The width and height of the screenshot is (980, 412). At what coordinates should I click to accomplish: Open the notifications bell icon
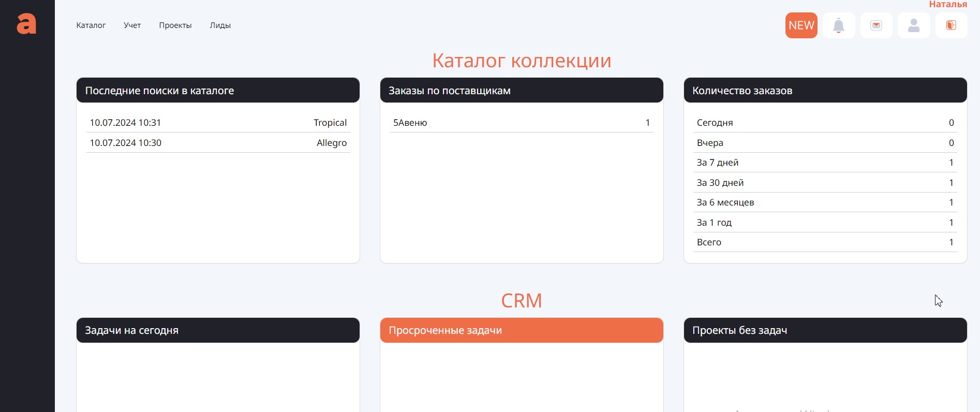coord(839,25)
